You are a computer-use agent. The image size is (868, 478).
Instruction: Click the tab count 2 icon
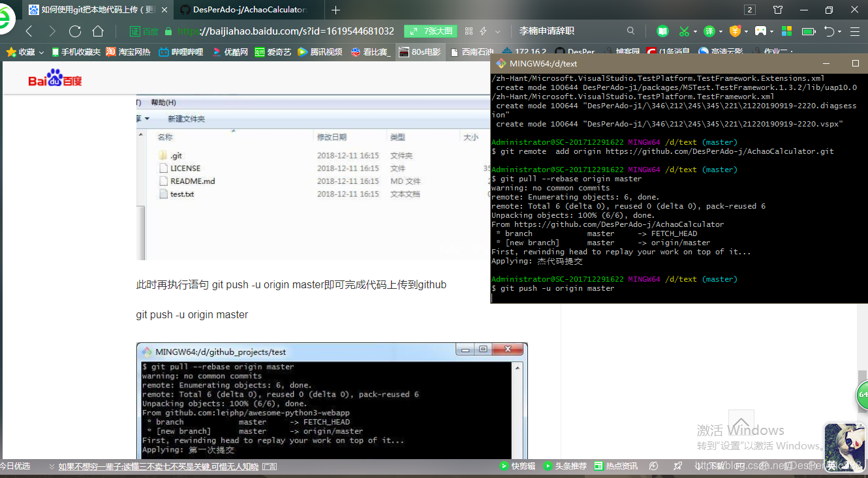[750, 10]
